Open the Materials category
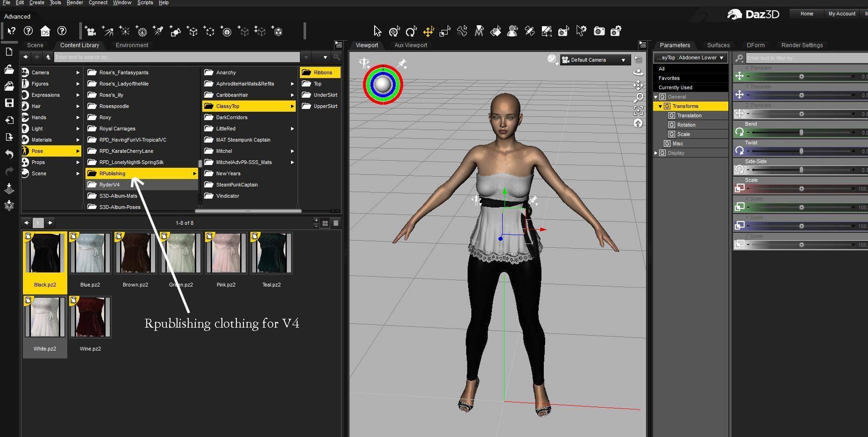The height and width of the screenshot is (437, 868). coord(51,140)
